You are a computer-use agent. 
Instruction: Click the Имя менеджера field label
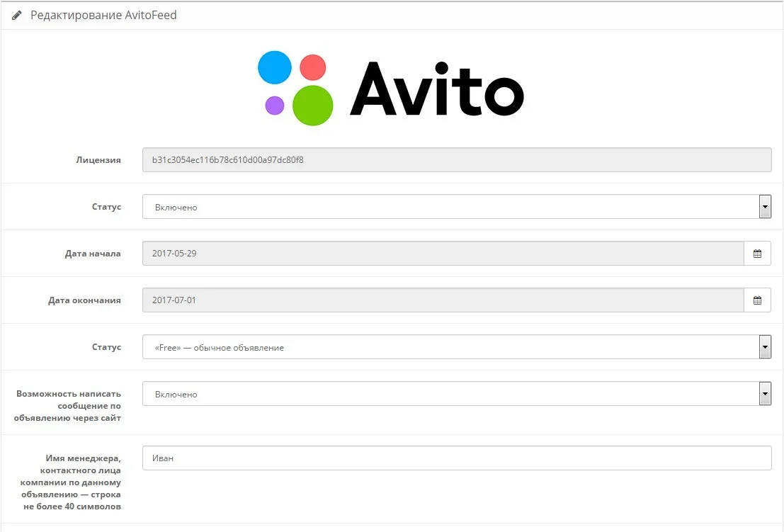pyautogui.click(x=71, y=482)
